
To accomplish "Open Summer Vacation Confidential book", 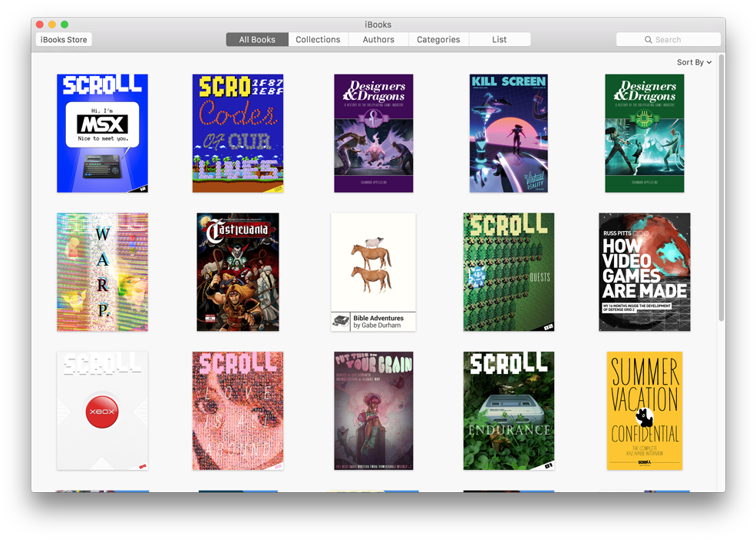I will (x=645, y=411).
